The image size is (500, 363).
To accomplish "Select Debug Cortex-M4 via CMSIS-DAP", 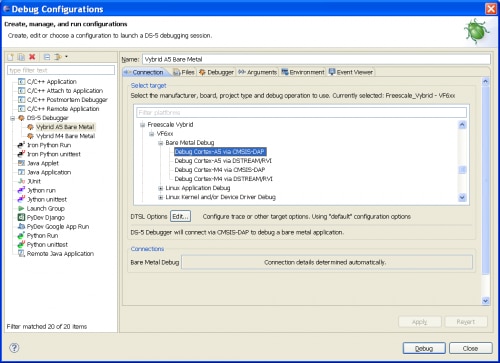I will [x=220, y=170].
